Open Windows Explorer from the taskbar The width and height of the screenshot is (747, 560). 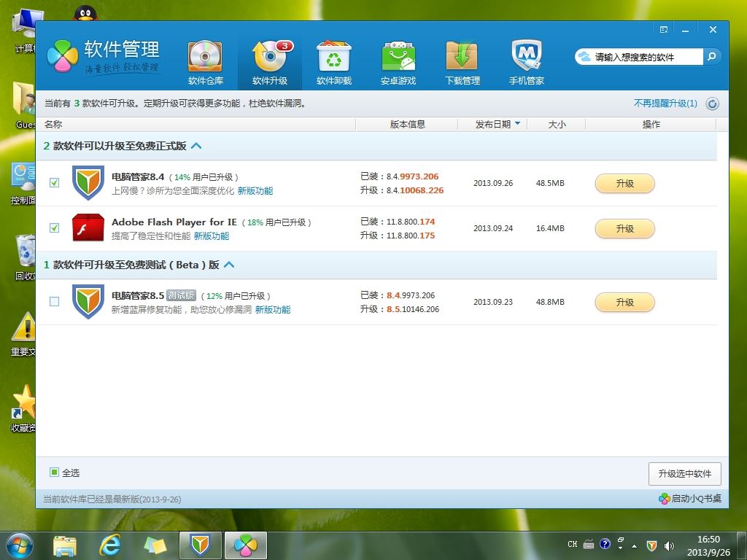click(x=65, y=545)
